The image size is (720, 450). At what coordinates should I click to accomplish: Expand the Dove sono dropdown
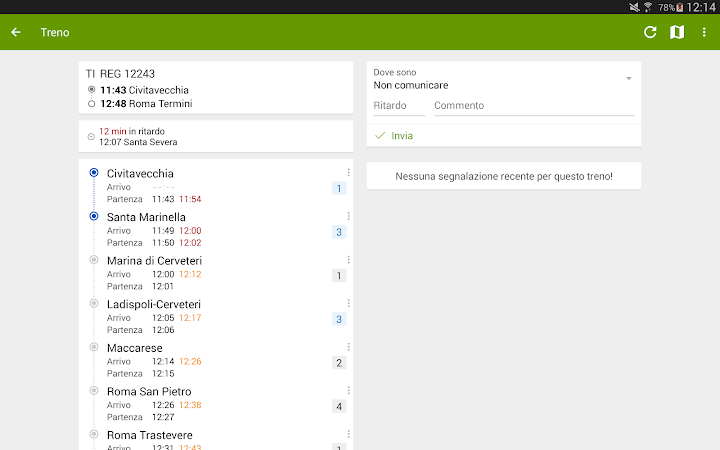tap(504, 79)
